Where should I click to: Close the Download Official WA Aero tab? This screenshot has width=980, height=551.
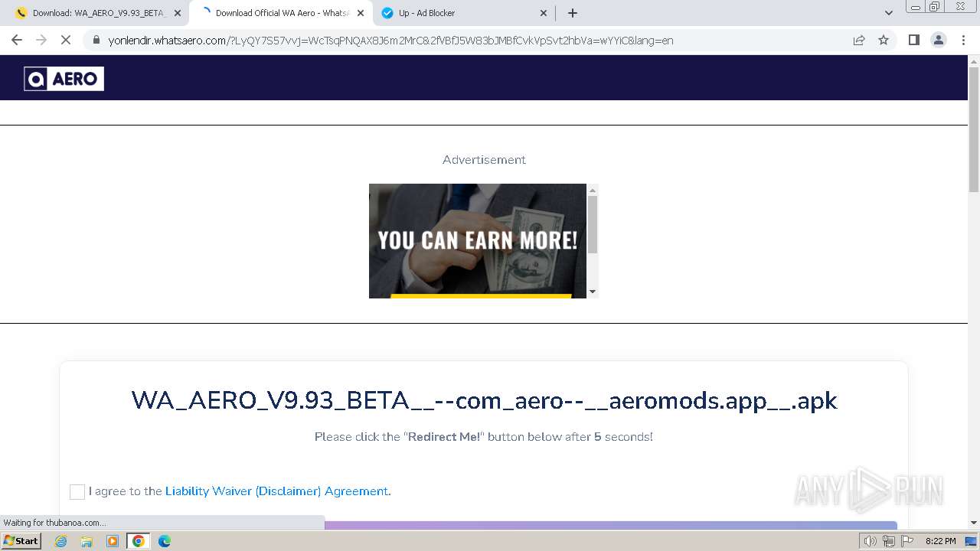(x=361, y=13)
